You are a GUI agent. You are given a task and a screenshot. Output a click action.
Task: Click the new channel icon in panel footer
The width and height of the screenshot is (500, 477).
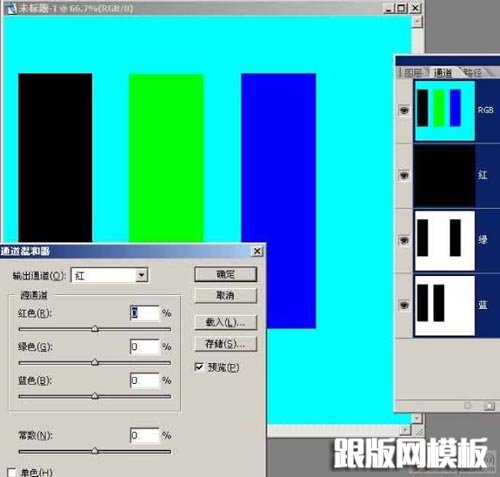click(x=489, y=406)
